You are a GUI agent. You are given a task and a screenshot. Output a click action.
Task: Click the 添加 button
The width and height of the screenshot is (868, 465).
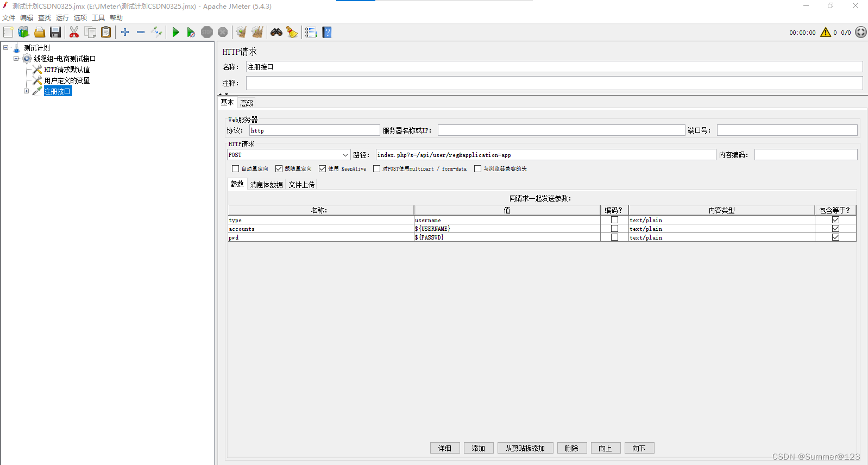(479, 448)
